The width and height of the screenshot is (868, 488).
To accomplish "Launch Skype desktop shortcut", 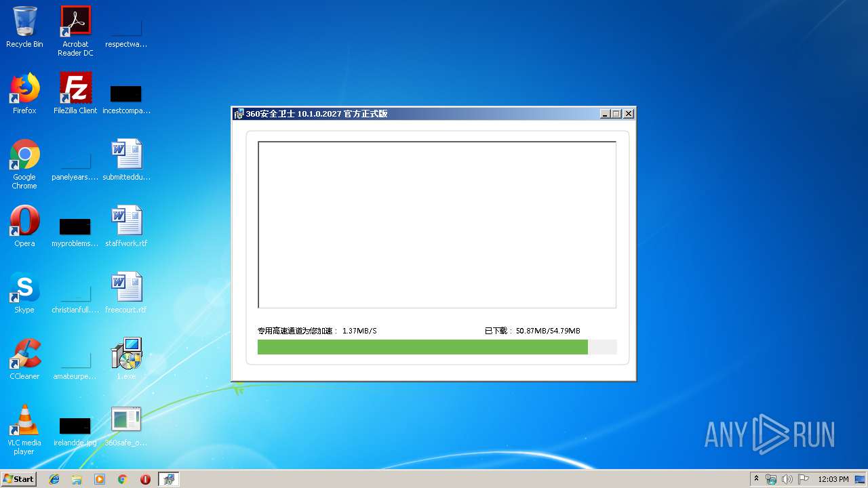I will 24,293.
